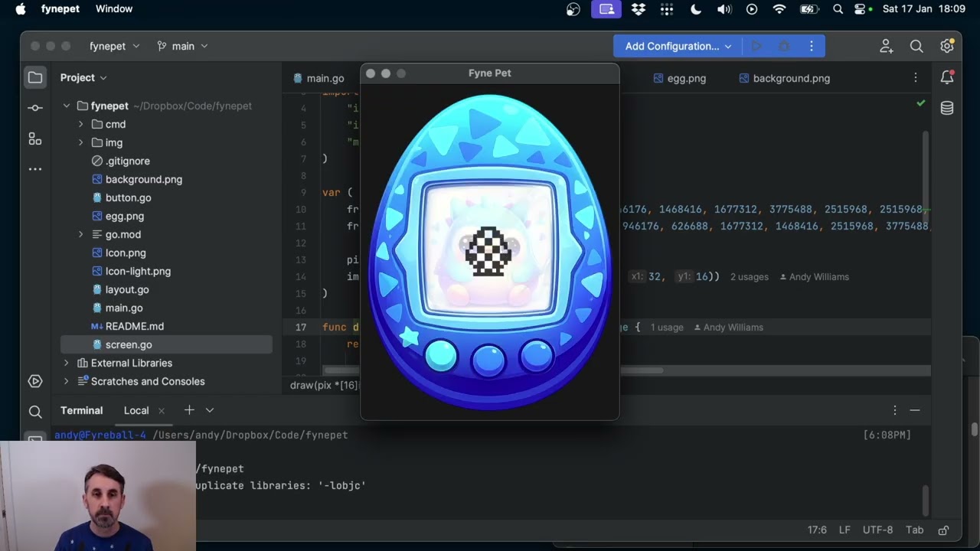Open the Database tool window icon
980x551 pixels.
pyautogui.click(x=947, y=108)
